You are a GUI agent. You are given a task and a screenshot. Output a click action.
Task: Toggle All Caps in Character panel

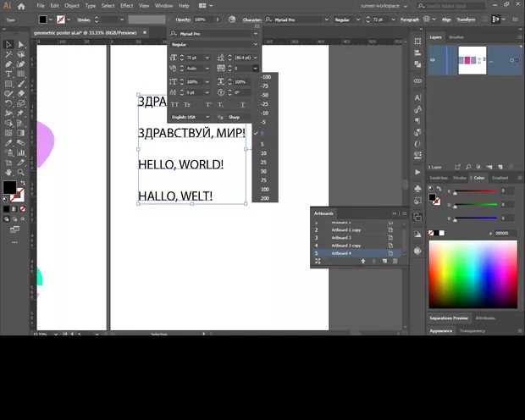pos(174,105)
